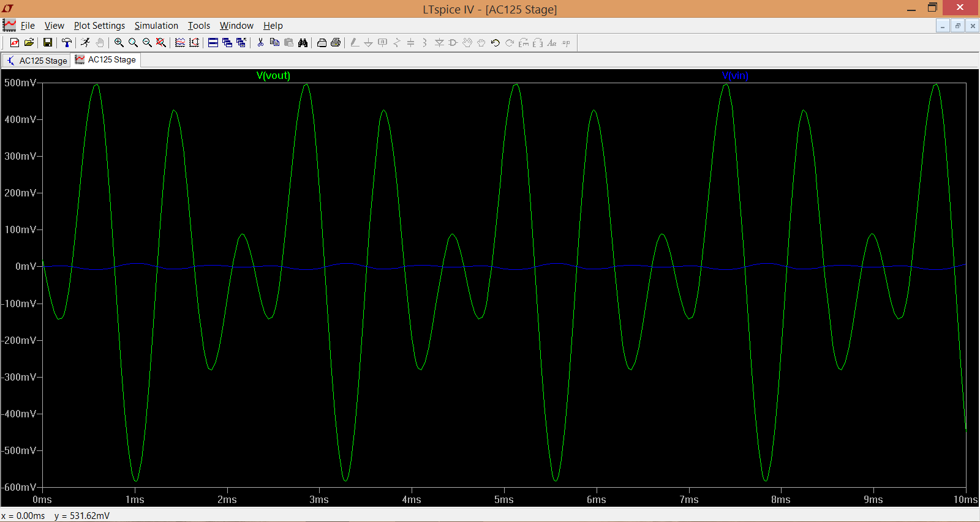Click the 0mV vertical axis label
980x522 pixels.
[x=26, y=266]
